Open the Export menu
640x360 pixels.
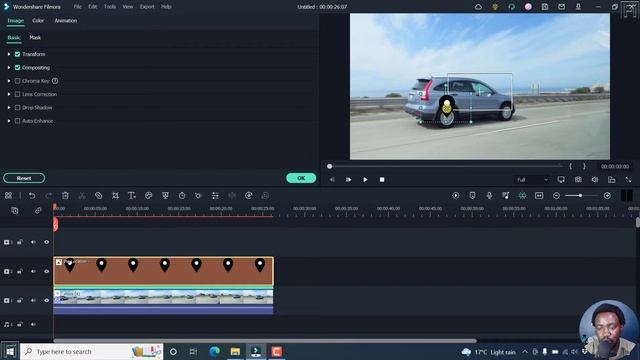[147, 7]
